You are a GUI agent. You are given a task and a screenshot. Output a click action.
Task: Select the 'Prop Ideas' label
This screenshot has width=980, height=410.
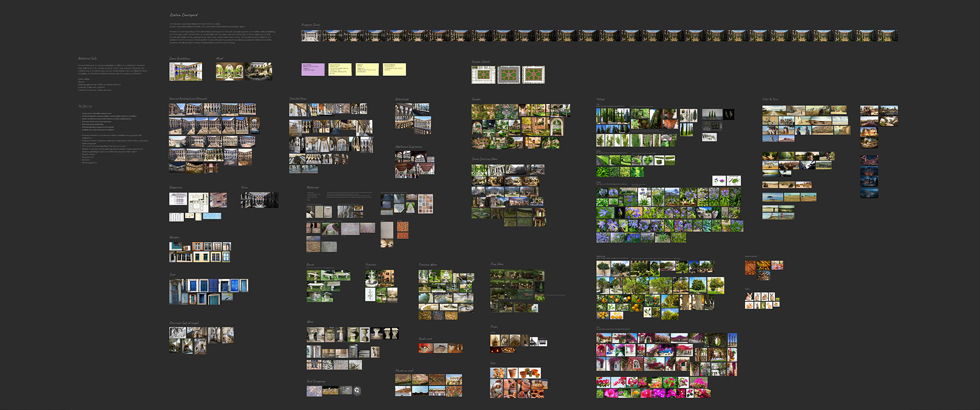(x=497, y=264)
